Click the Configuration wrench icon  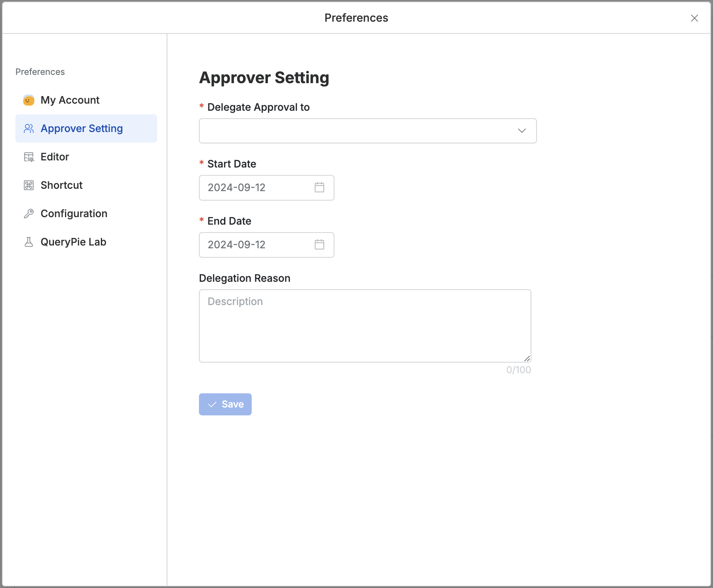[x=29, y=214]
